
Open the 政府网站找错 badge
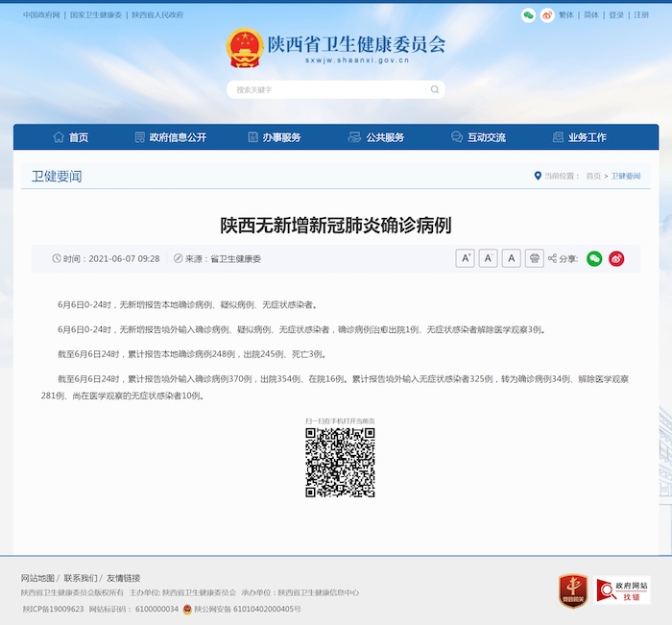tap(622, 589)
